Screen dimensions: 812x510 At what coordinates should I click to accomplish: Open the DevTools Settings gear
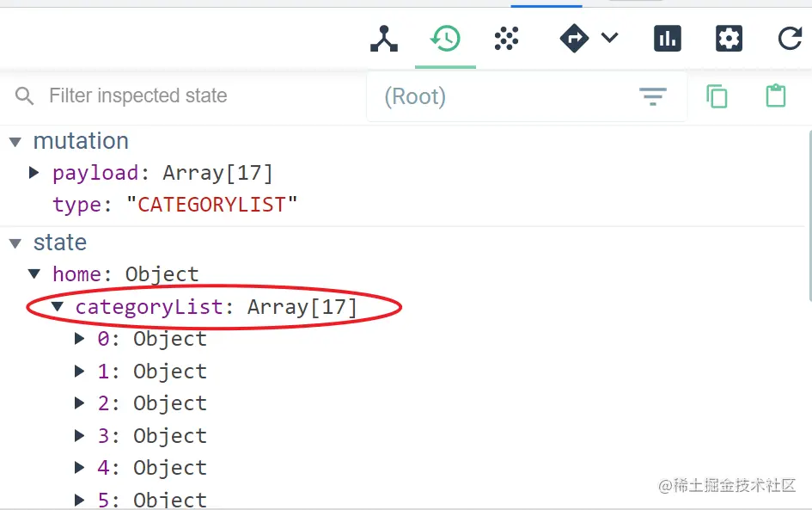729,39
